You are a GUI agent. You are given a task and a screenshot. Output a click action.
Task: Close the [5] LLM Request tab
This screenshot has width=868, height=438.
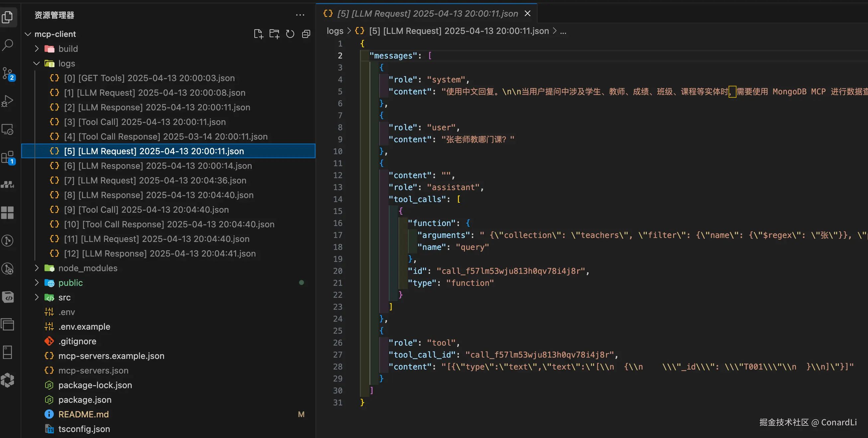click(528, 14)
